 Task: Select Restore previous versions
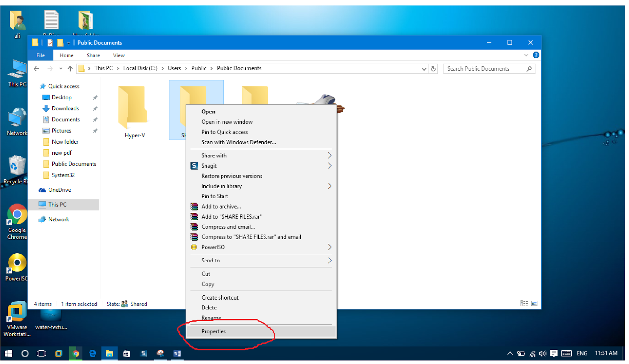tap(232, 176)
